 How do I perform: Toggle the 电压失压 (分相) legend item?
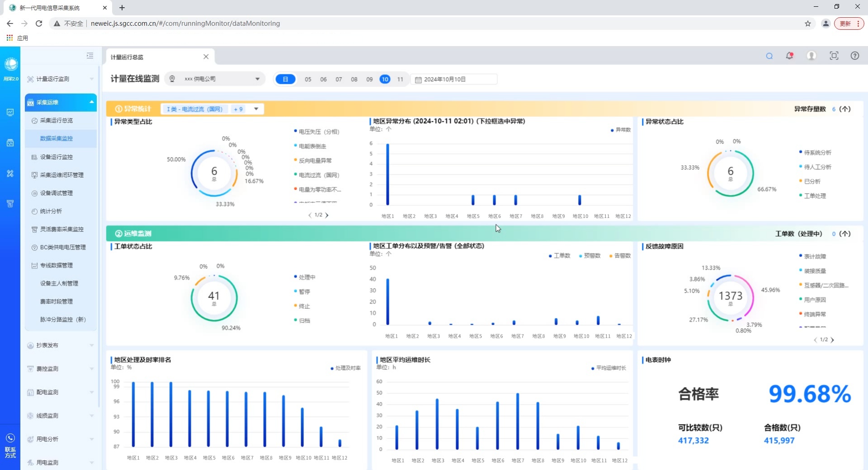click(x=318, y=132)
